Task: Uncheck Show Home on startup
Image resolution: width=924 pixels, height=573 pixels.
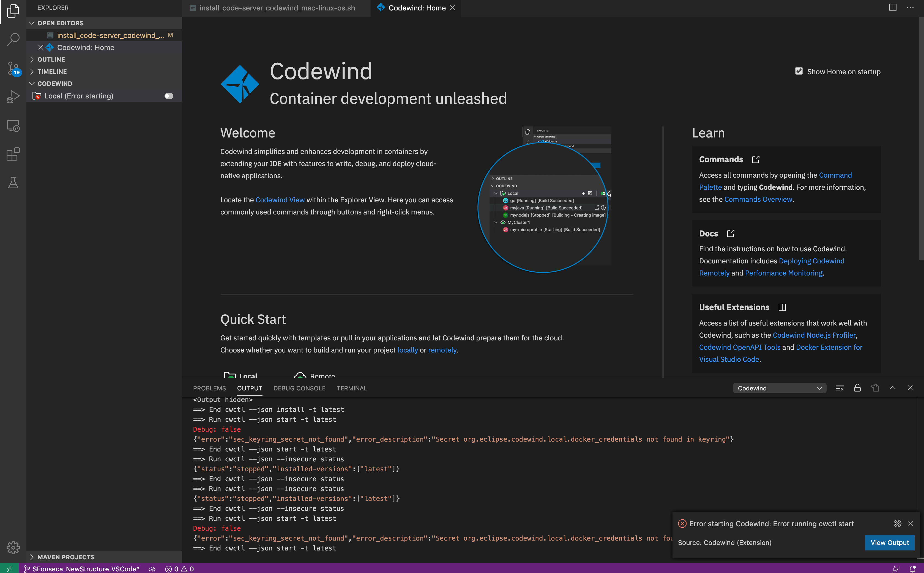Action: pos(799,71)
